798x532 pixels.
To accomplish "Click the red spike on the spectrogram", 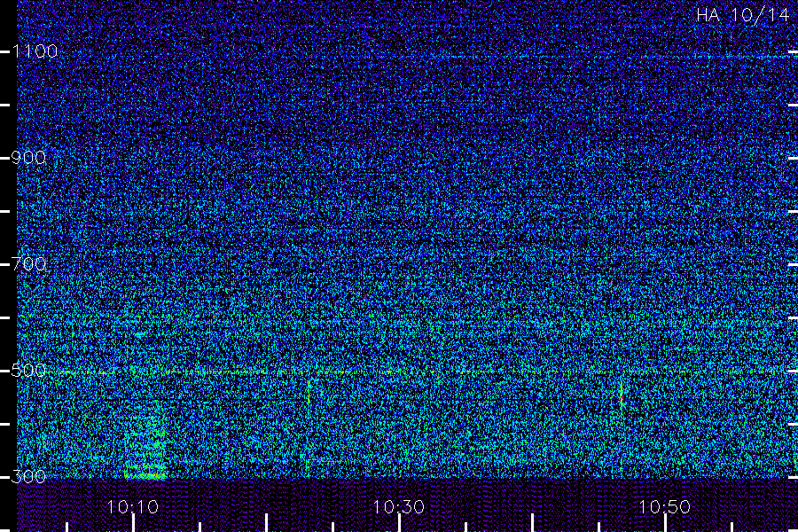I will pos(622,396).
